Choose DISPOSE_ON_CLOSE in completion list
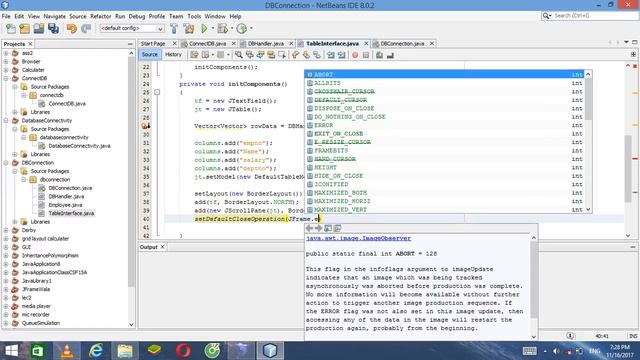 point(445,108)
